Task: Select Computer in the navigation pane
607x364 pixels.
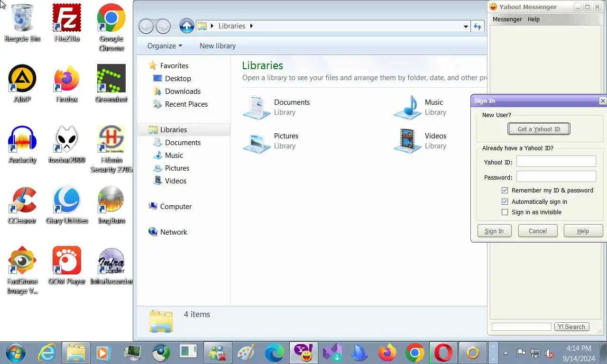Action: coord(176,207)
